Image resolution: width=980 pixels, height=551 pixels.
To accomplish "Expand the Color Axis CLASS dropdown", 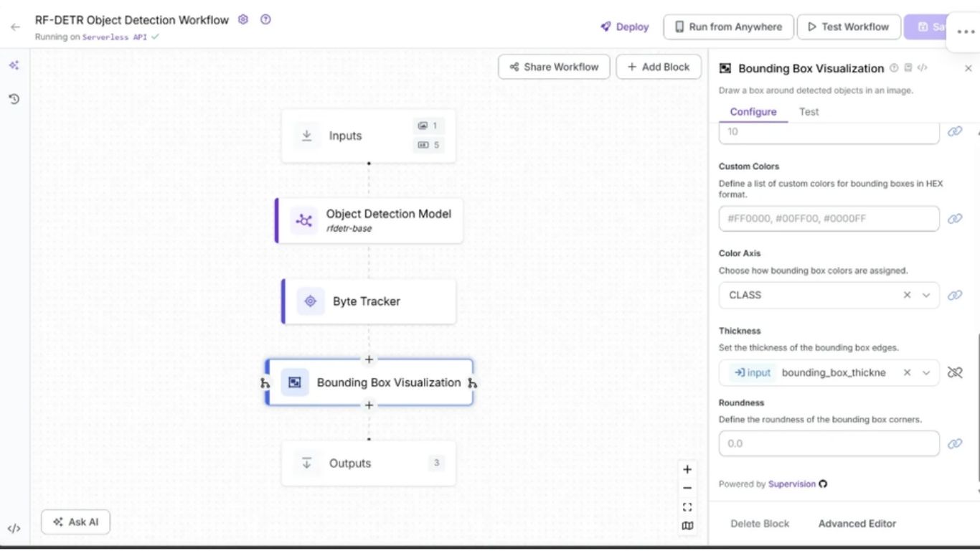I will click(x=926, y=295).
